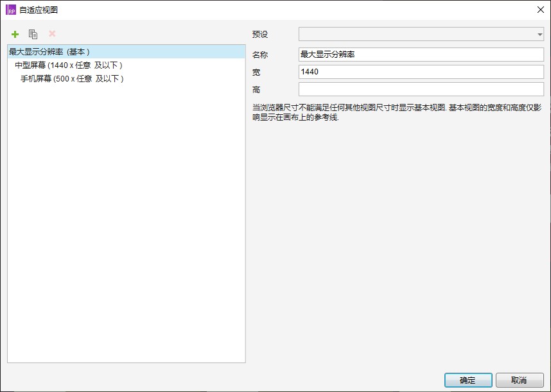Click the 当浏览器尺寸不能满足 description text

pyautogui.click(x=397, y=112)
